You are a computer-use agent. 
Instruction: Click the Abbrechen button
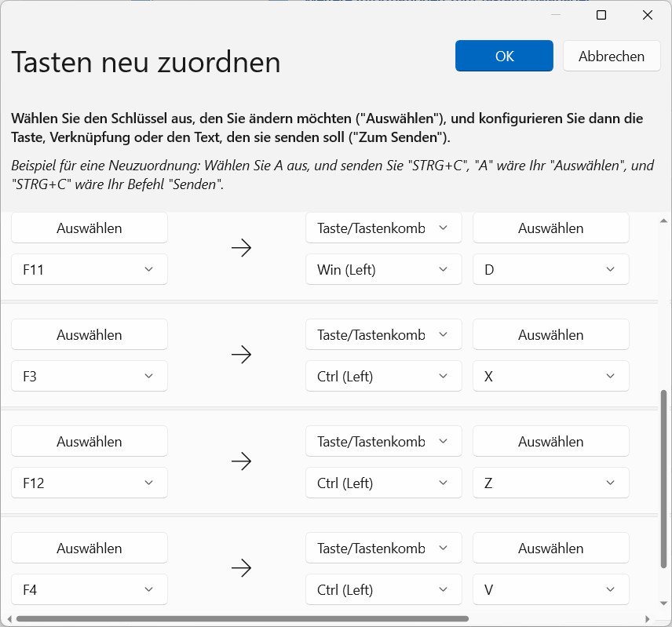[611, 56]
